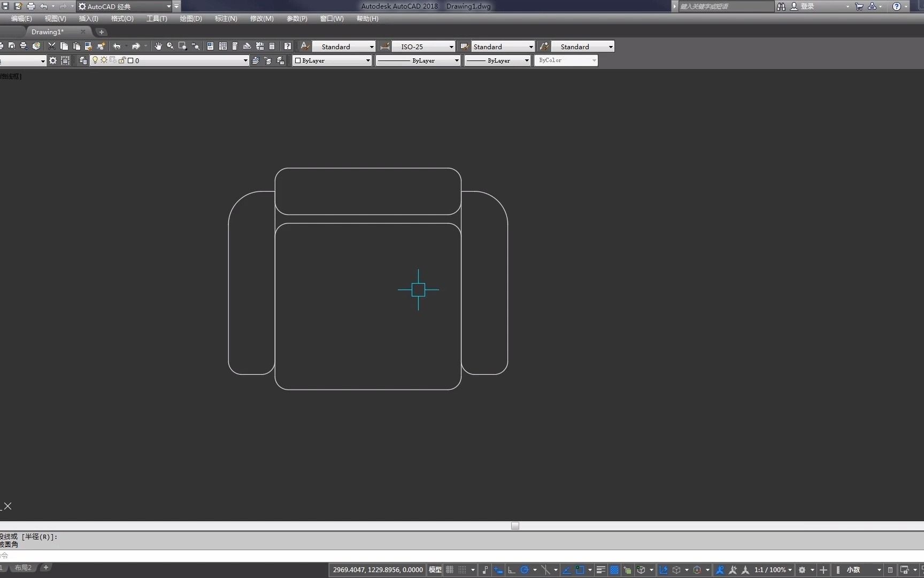Click the Redo arrow in standard toolbar

point(136,46)
